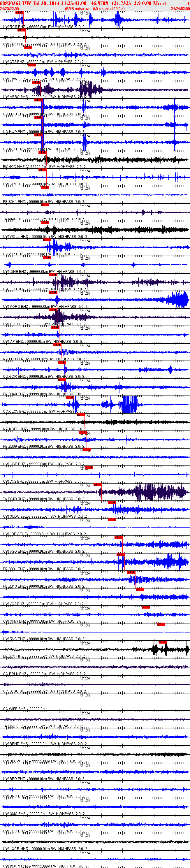The height and width of the screenshot is (868, 190).
Task: Select the CC TCBU BHZ station label
Action: [x=45, y=691]
